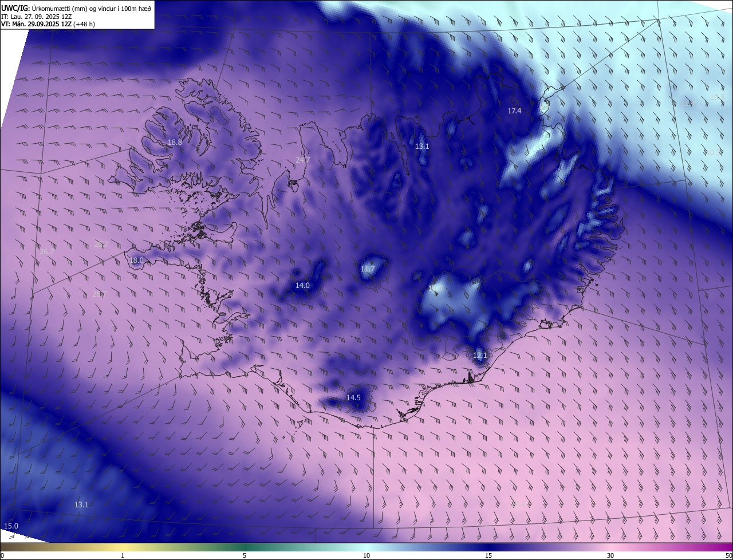
Task: Select the 24.7 value label on the map
Action: [302, 160]
